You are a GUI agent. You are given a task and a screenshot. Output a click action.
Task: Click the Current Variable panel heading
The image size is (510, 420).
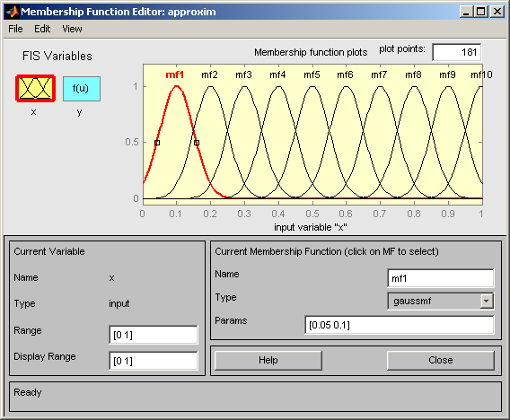click(49, 251)
